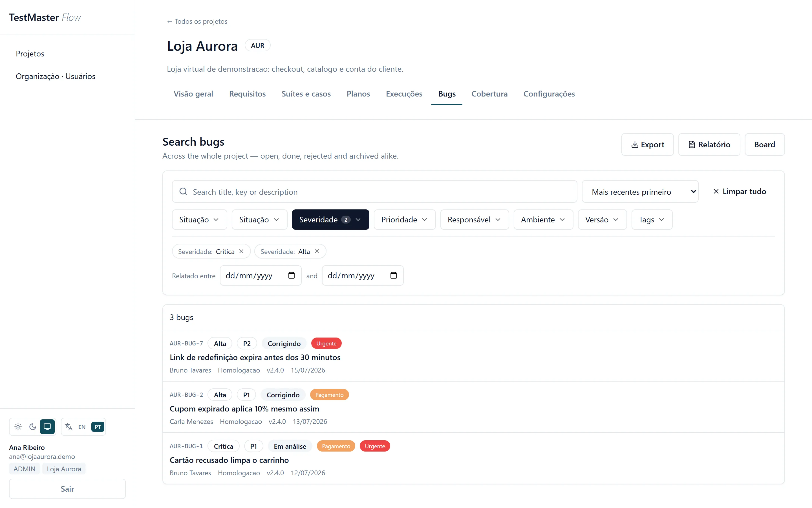Click the end date dd/mm/yyyy field
Image resolution: width=812 pixels, height=508 pixels.
[362, 275]
